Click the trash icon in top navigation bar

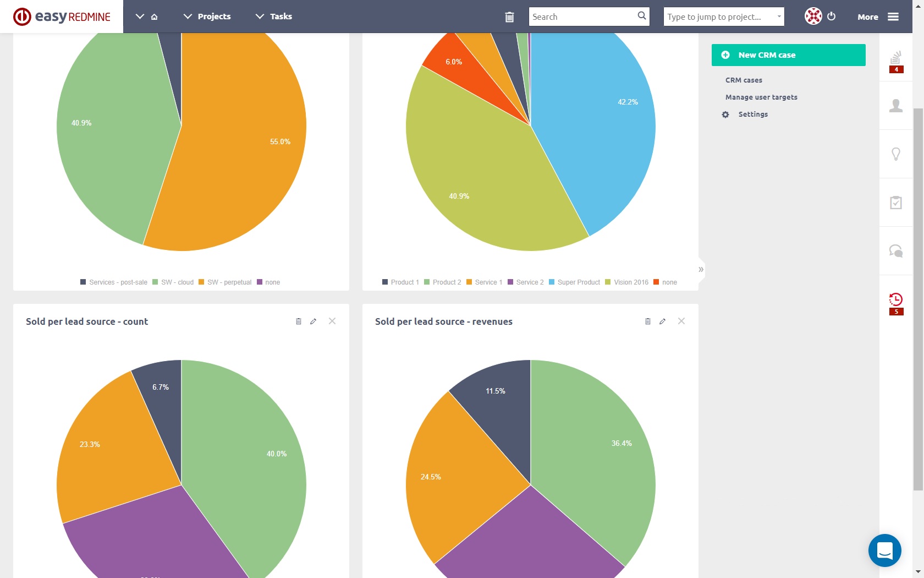509,17
